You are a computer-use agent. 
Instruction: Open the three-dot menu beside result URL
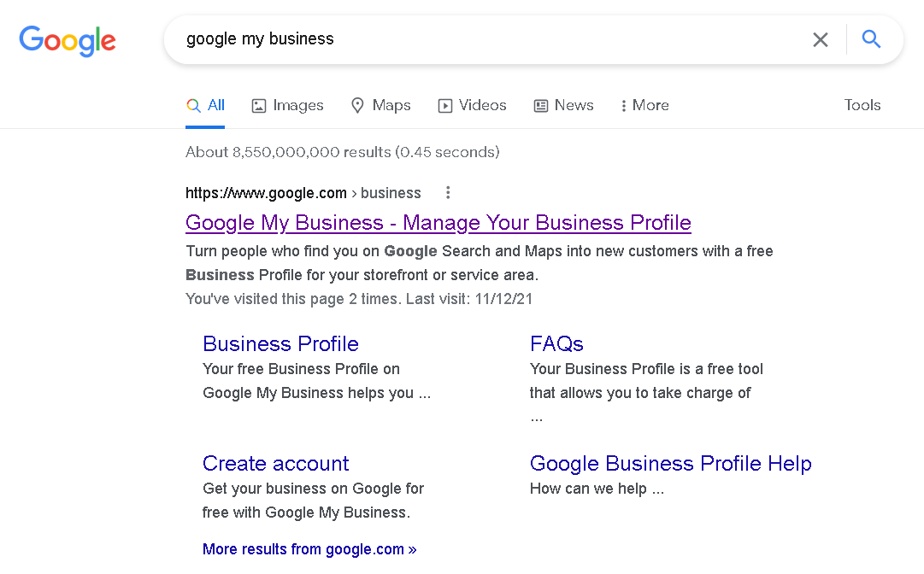[x=448, y=193]
